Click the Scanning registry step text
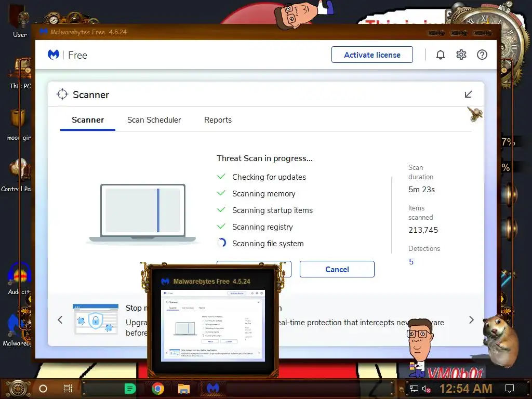The width and height of the screenshot is (532, 399). [262, 227]
